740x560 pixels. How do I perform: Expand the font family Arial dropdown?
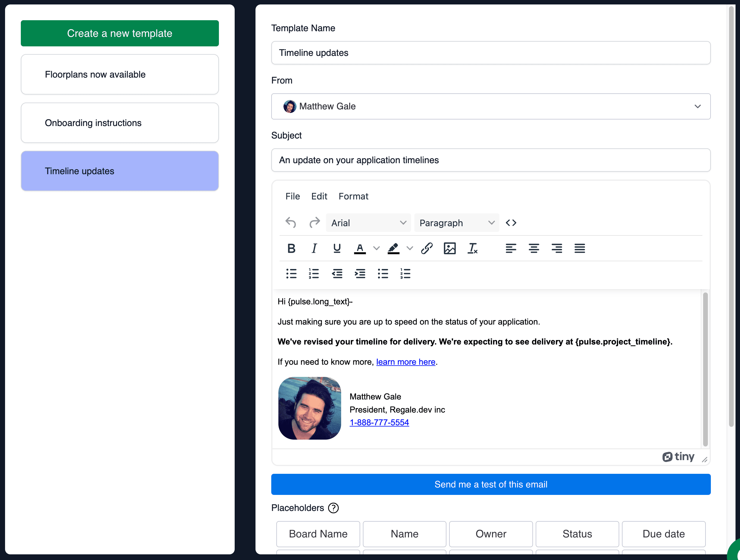pyautogui.click(x=403, y=223)
